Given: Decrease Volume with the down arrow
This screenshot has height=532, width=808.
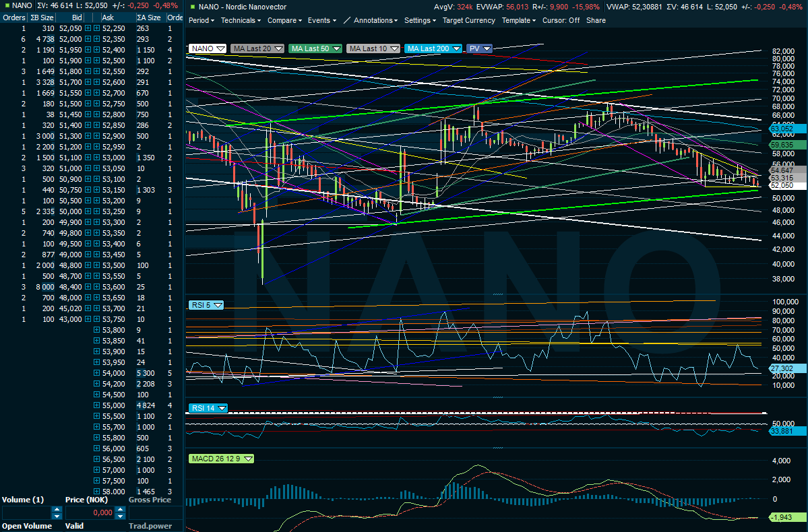Looking at the screenshot, I should (x=57, y=516).
